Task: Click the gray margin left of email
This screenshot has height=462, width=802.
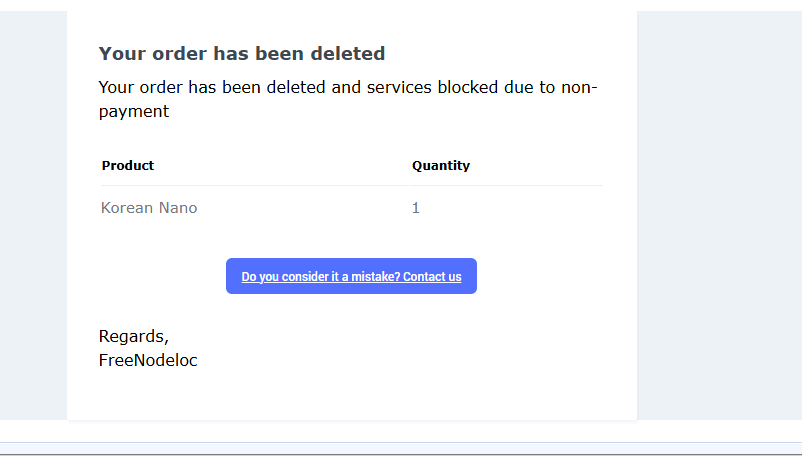Action: click(x=33, y=215)
